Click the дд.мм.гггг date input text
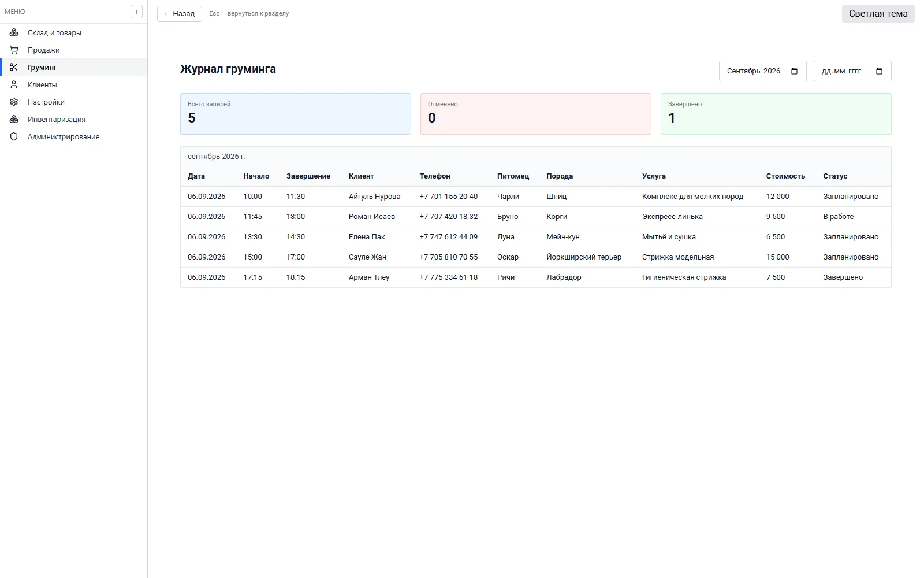This screenshot has height=578, width=924. pyautogui.click(x=841, y=71)
